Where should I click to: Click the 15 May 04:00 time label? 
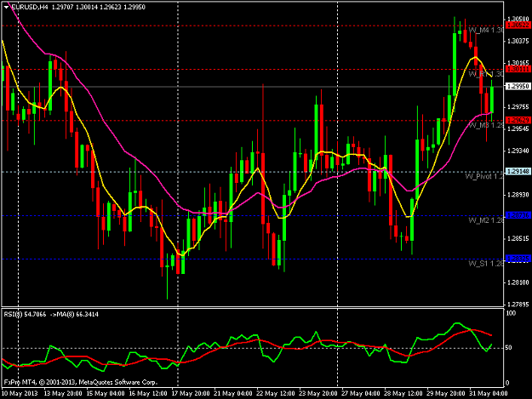tap(106, 394)
